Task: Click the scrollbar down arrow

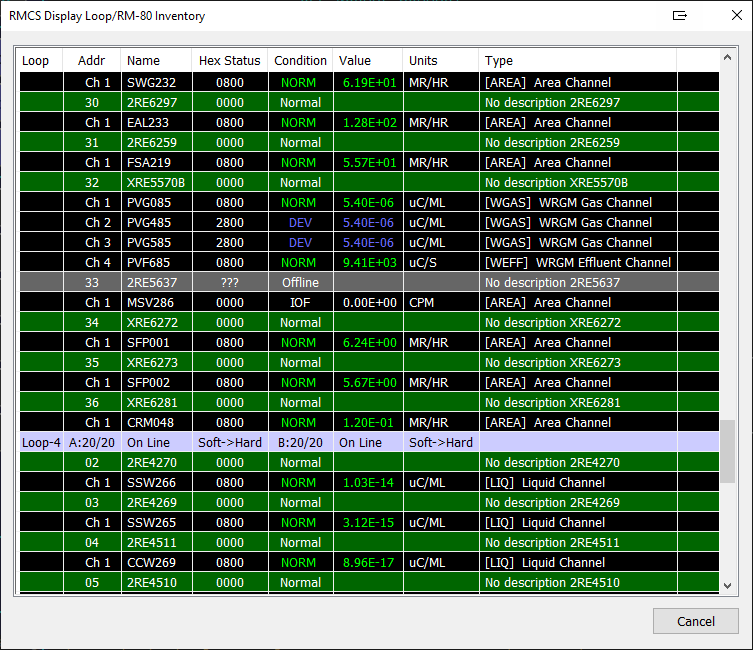Action: click(727, 585)
